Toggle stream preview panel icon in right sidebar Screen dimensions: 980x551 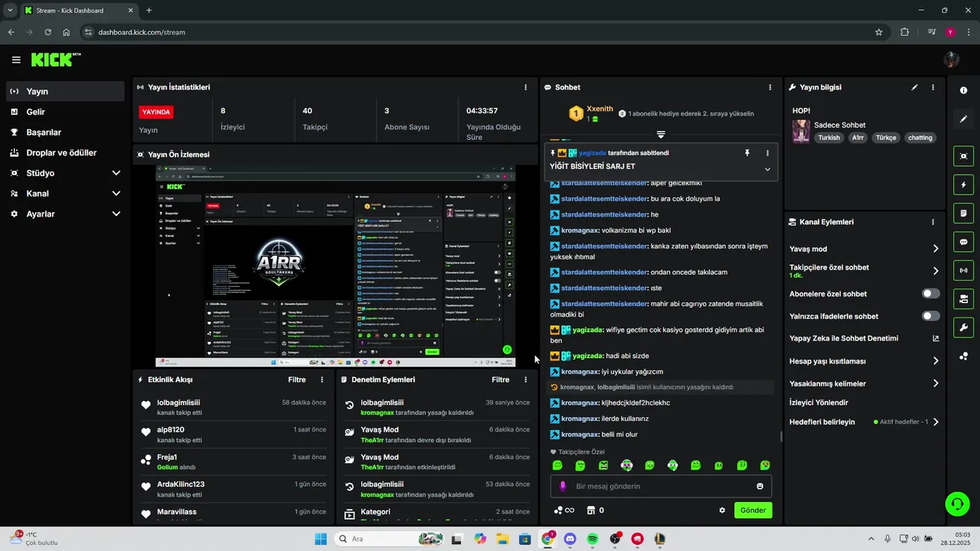pyautogui.click(x=963, y=156)
